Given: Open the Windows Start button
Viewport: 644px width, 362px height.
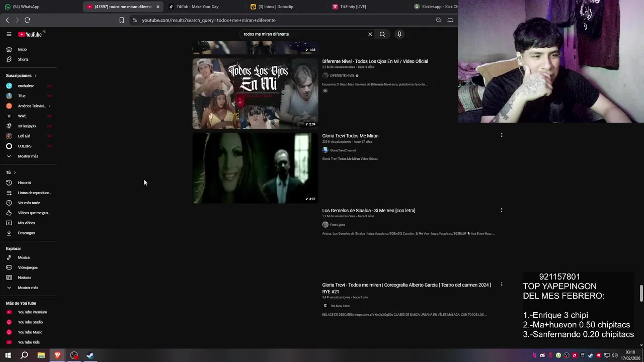Looking at the screenshot, I should pyautogui.click(x=8, y=355).
